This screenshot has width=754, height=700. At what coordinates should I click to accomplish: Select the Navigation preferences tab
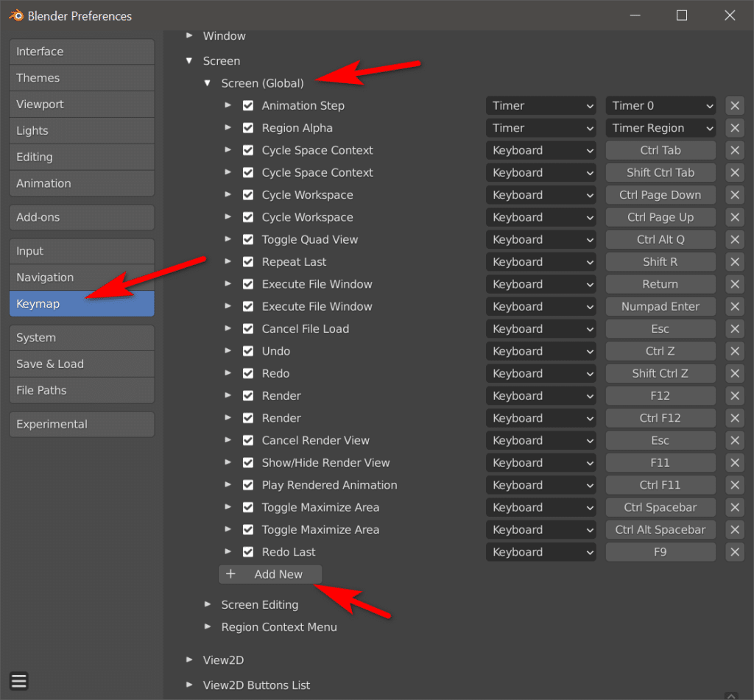pos(82,277)
